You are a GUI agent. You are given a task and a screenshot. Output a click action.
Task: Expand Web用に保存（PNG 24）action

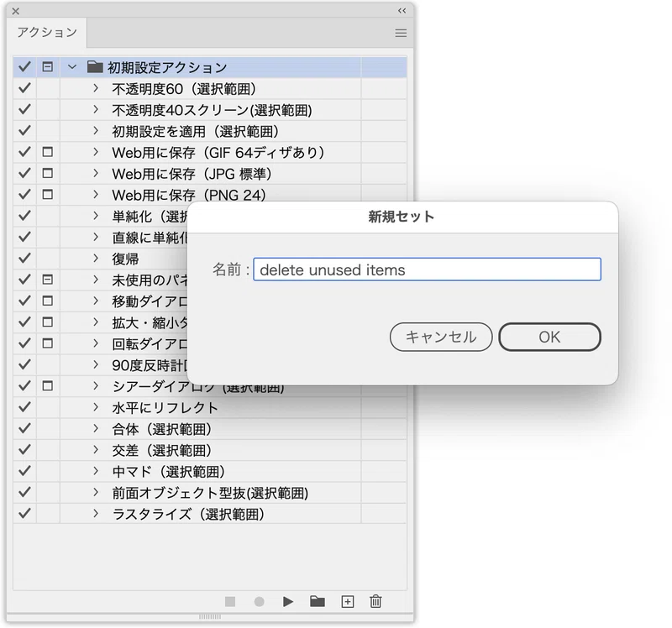click(96, 195)
